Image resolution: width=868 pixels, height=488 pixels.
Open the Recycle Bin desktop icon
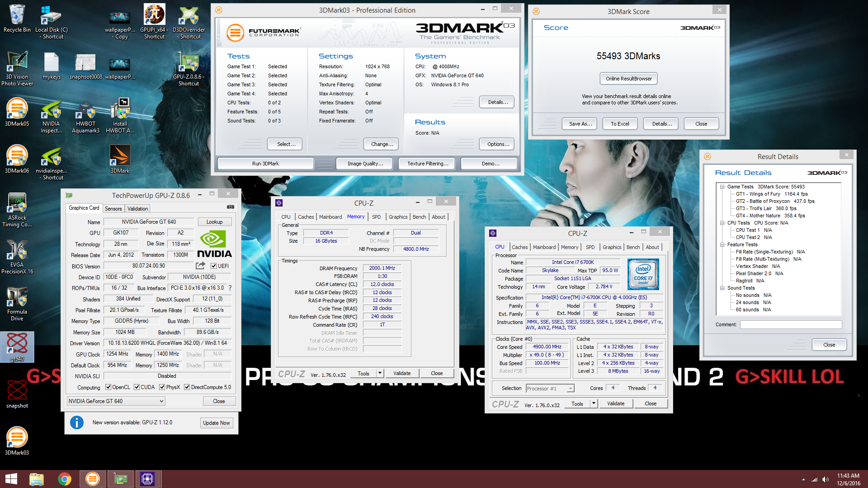pos(17,19)
